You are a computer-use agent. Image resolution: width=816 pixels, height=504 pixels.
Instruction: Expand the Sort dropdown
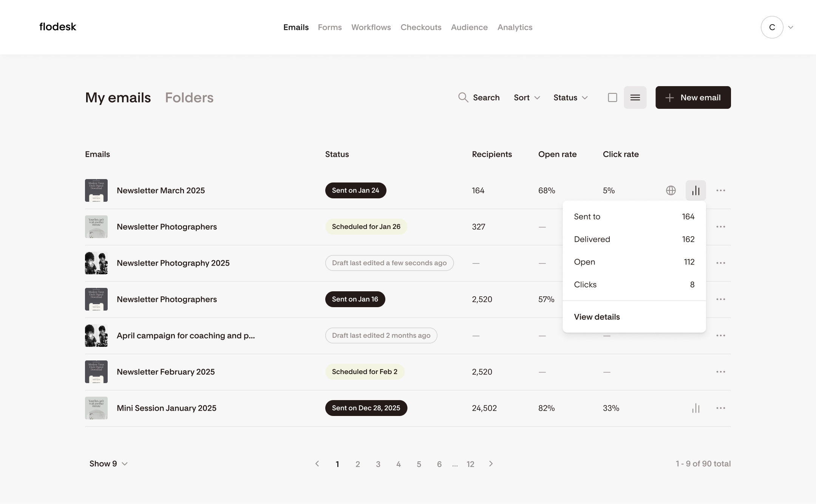pyautogui.click(x=527, y=97)
